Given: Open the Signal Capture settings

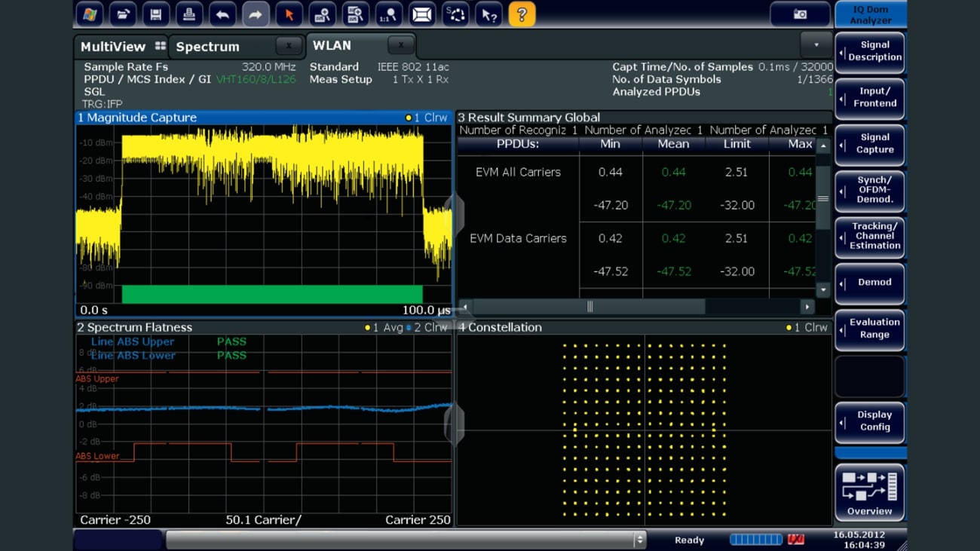Looking at the screenshot, I should click(x=870, y=145).
